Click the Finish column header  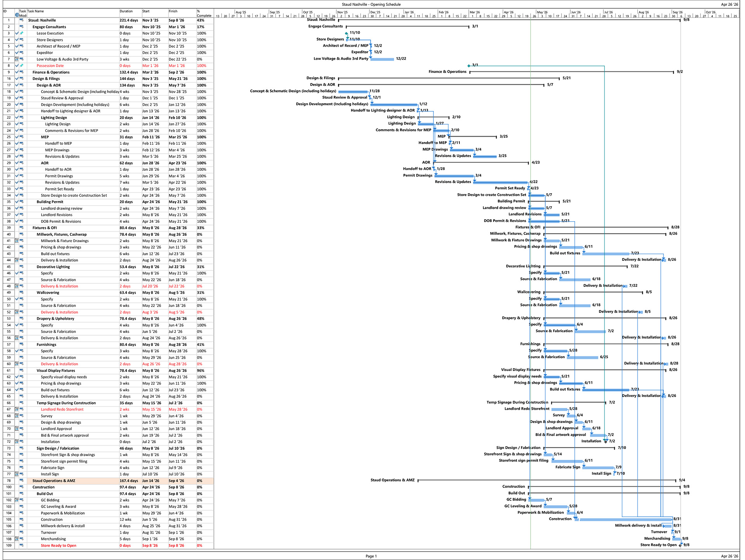point(182,14)
